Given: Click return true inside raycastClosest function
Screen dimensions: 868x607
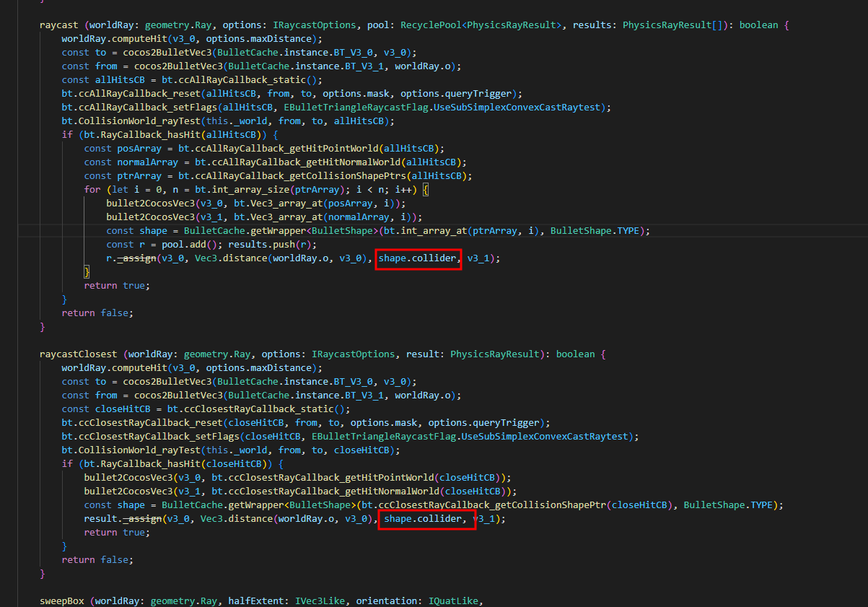Looking at the screenshot, I should pyautogui.click(x=118, y=532).
